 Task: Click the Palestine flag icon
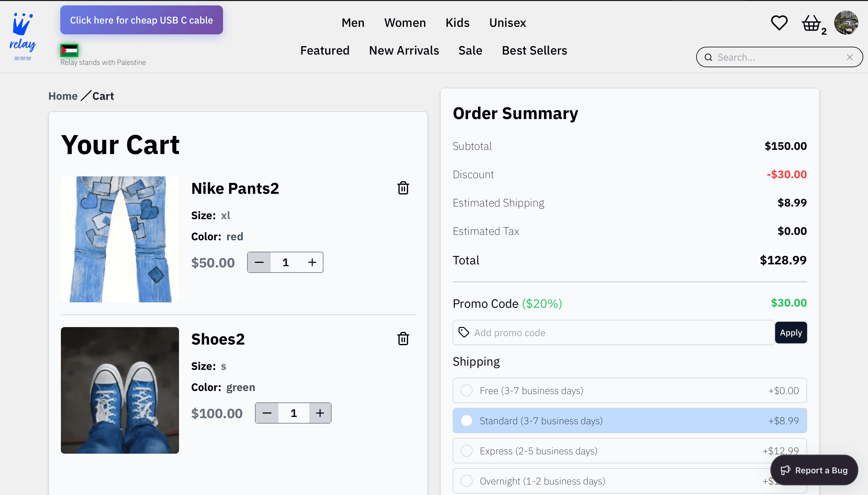[69, 51]
